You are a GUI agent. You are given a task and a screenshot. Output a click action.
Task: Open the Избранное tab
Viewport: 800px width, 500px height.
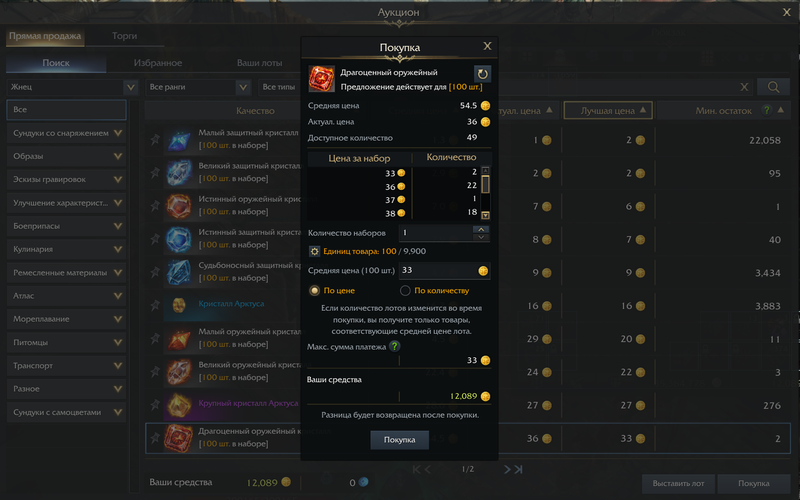pyautogui.click(x=158, y=63)
